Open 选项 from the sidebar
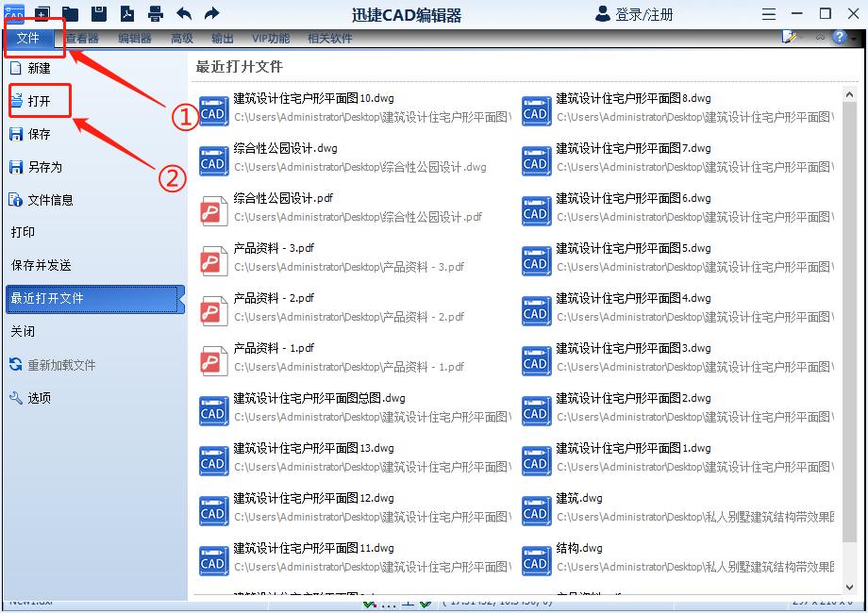 tap(40, 397)
